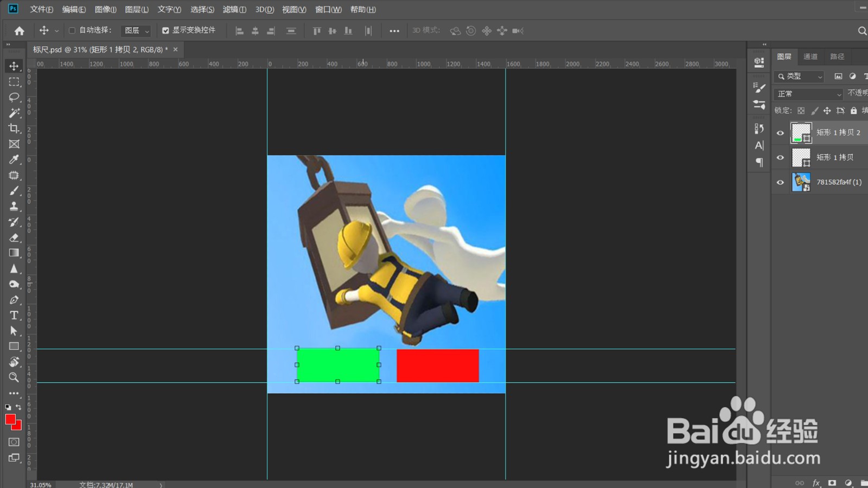The width and height of the screenshot is (868, 488).
Task: Click the red rectangle on canvas
Action: coord(438,365)
